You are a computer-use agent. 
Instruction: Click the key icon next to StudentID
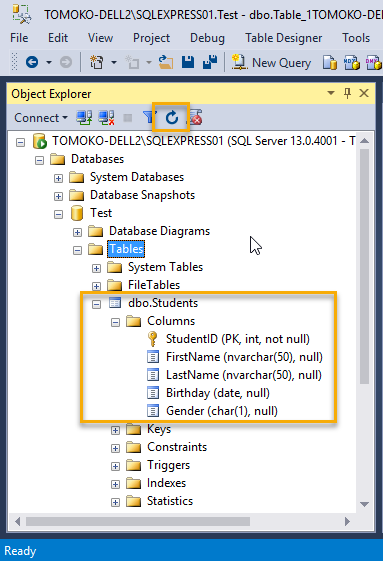[152, 339]
